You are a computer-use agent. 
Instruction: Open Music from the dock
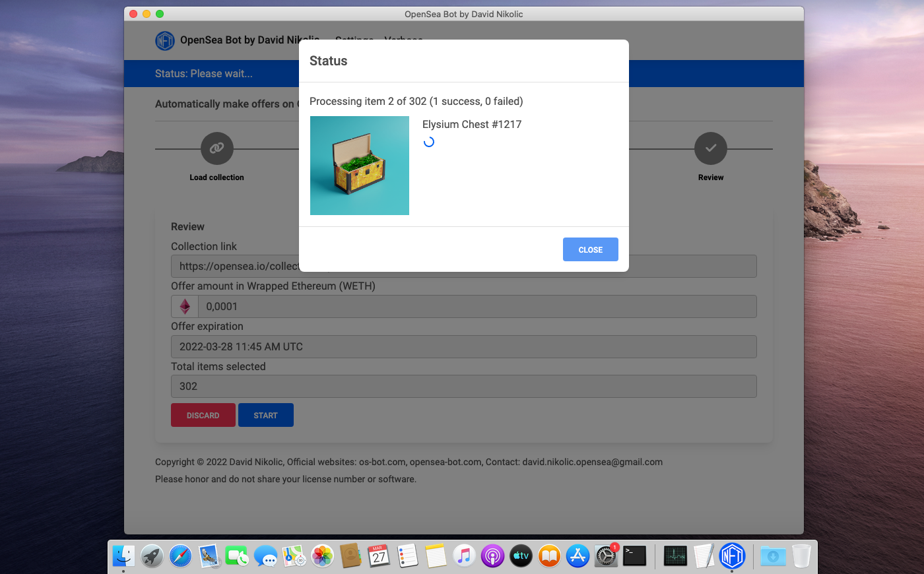[x=464, y=556]
